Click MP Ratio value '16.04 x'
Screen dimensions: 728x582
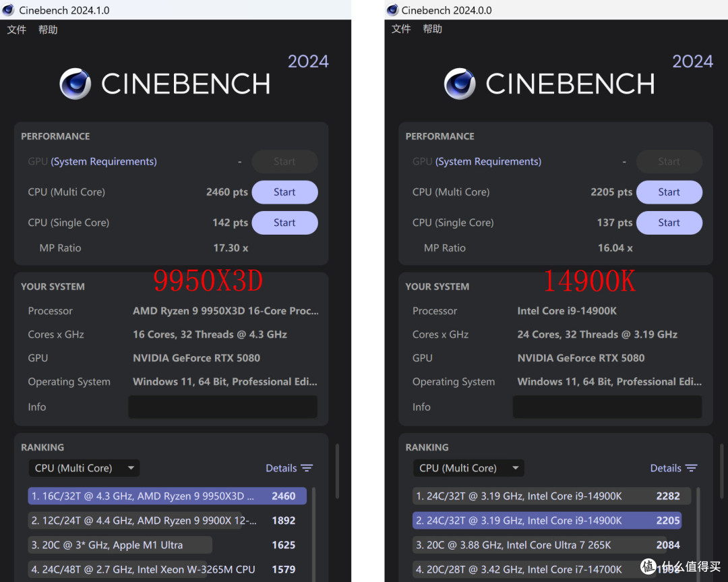[x=615, y=248]
